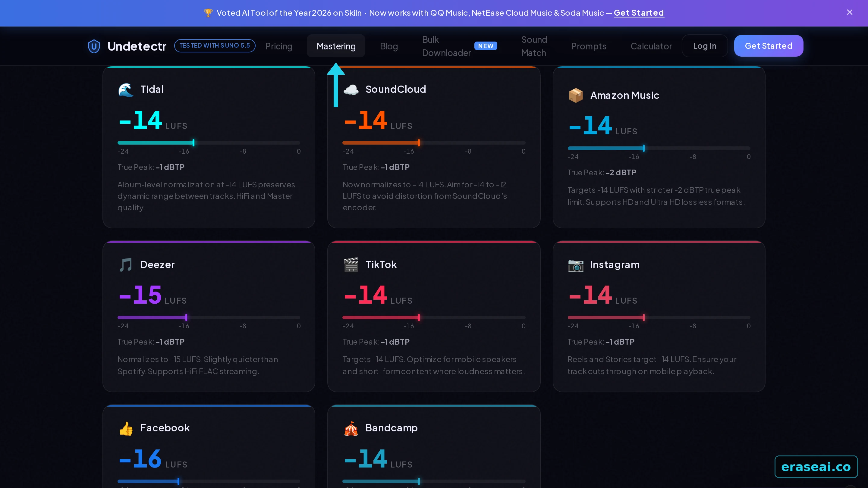Follow the Get Started link in banner
The height and width of the screenshot is (488, 868).
[x=639, y=13]
